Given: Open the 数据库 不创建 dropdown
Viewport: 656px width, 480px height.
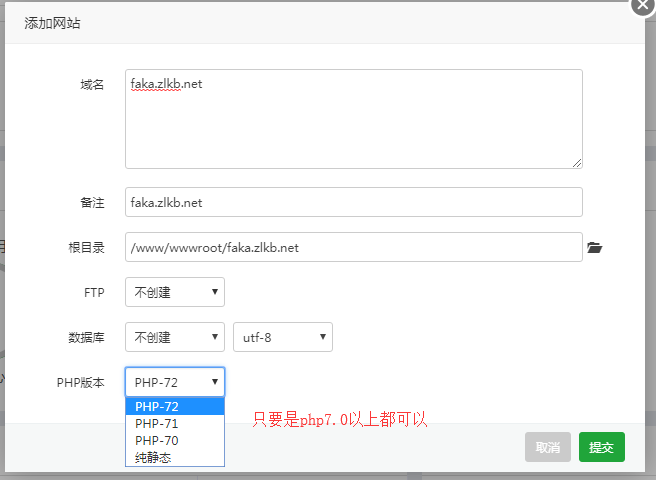Looking at the screenshot, I should [x=175, y=337].
